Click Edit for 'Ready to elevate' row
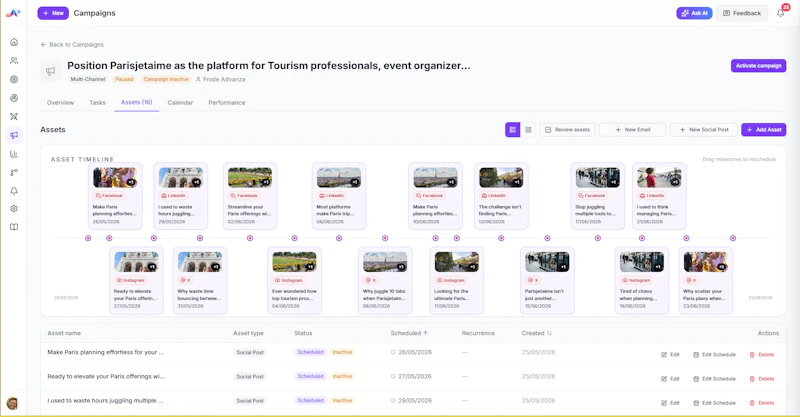Screen dimensions: 800x417 670,379
